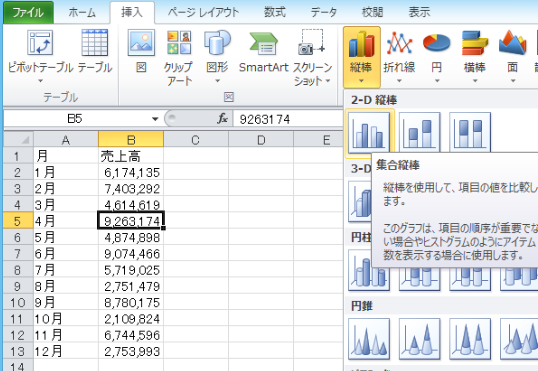The image size is (538, 371).
Task: Select cell labeled 10月
Action: [66, 319]
